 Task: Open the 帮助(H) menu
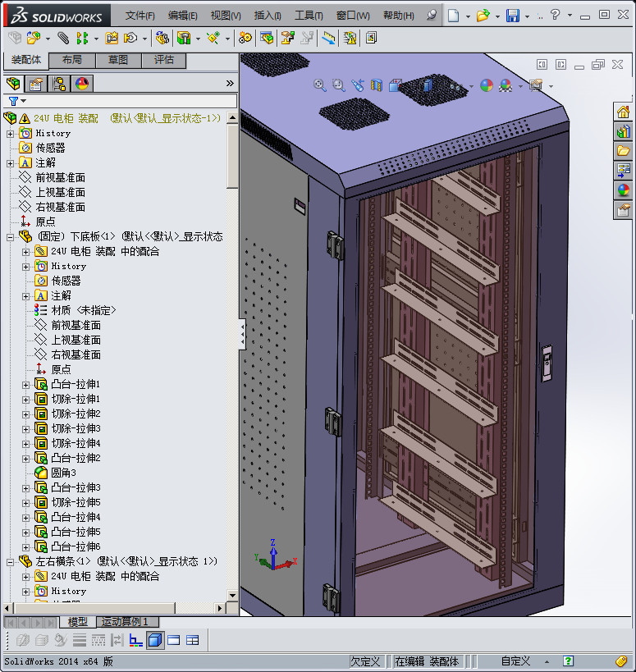point(399,16)
